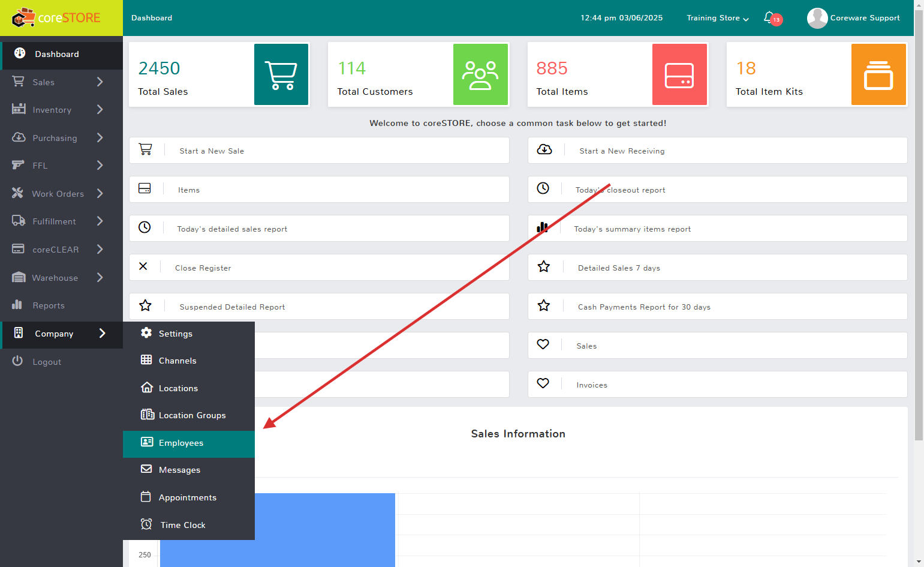
Task: Click the bar chart icon for summary items report
Action: coord(543,227)
